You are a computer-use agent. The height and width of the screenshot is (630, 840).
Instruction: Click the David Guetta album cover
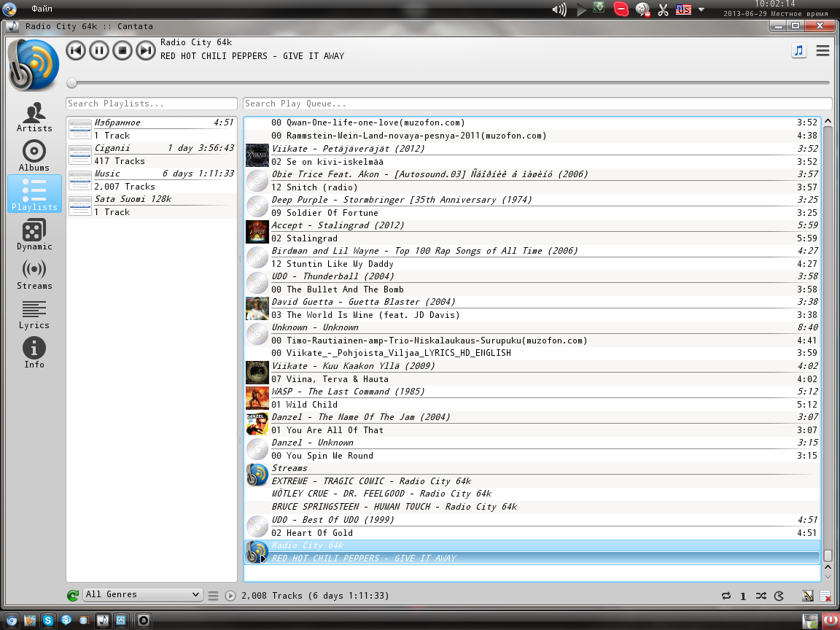click(257, 308)
